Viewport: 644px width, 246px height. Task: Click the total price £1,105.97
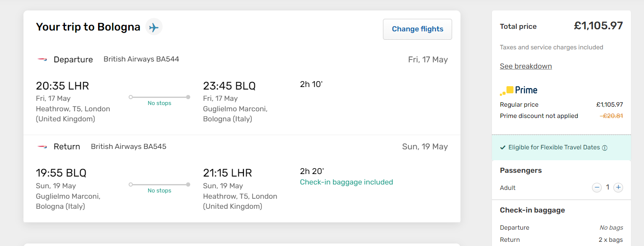coord(598,26)
